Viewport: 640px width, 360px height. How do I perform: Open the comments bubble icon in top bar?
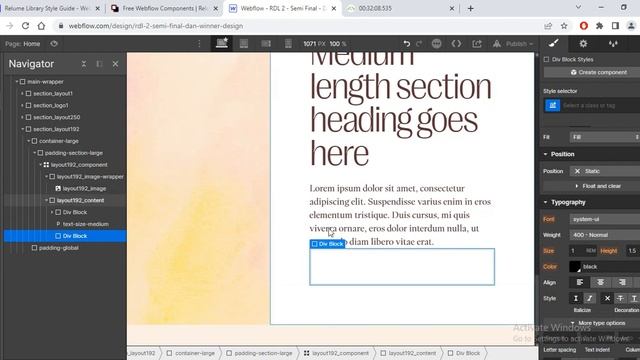click(436, 43)
